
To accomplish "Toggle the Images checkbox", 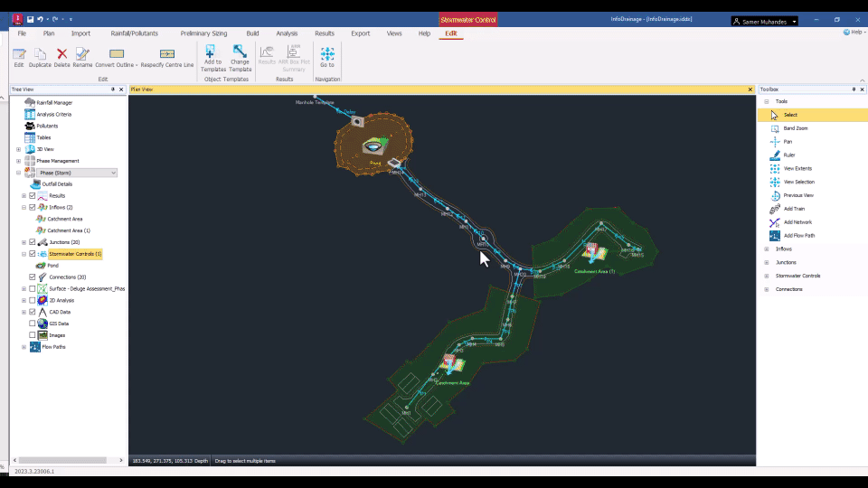I will coord(33,335).
